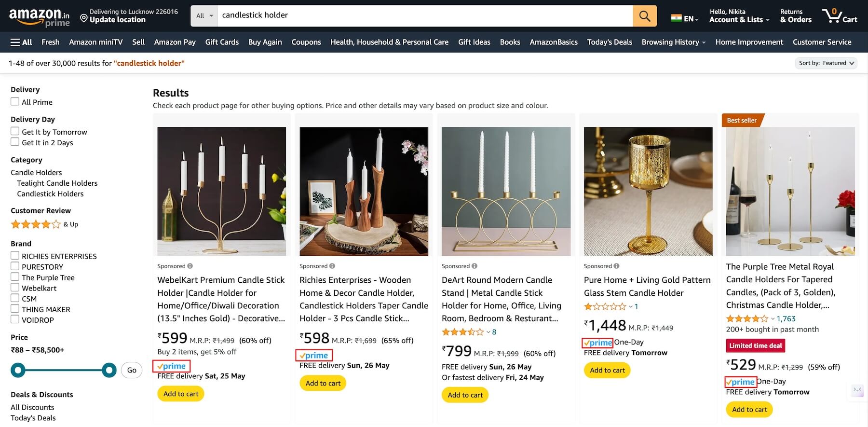
Task: Click the right price range slider handle
Action: click(x=109, y=370)
